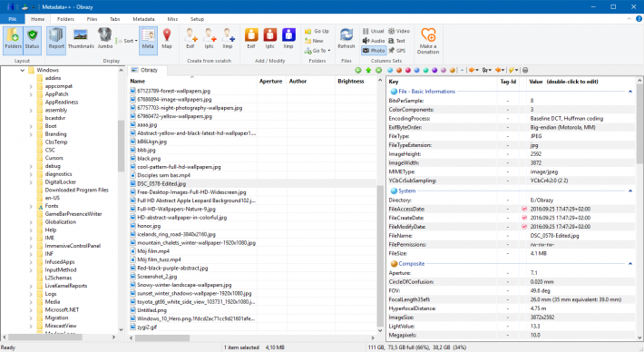This screenshot has width=644, height=352.
Task: Open the Tabs ribbon tab
Action: [x=114, y=19]
